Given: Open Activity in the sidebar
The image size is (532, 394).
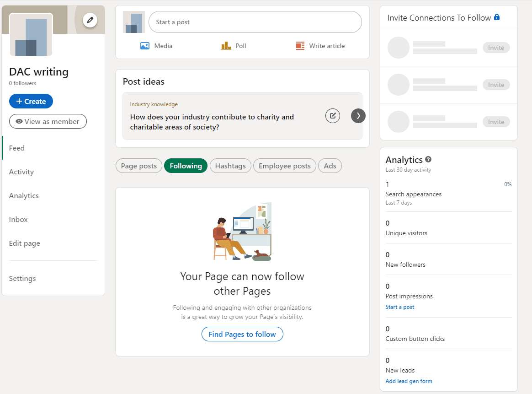Looking at the screenshot, I should (21, 172).
